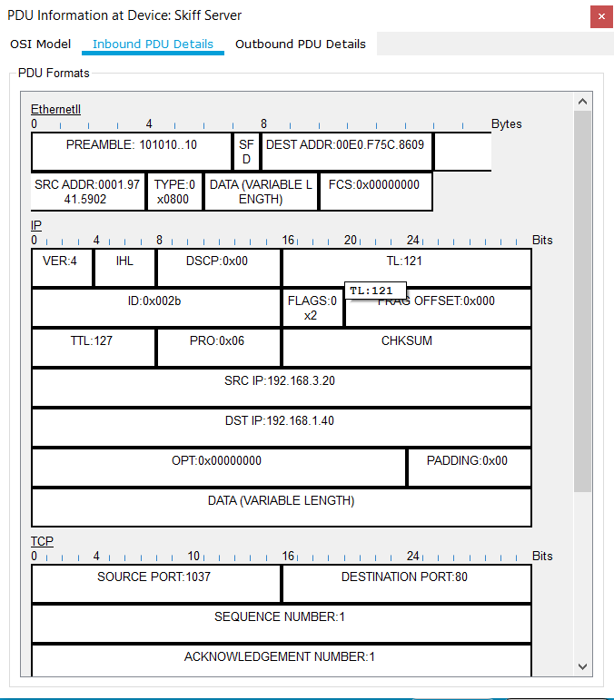Screen dimensions: 614x700
Task: Select IHL field in IP header
Action: (x=124, y=268)
